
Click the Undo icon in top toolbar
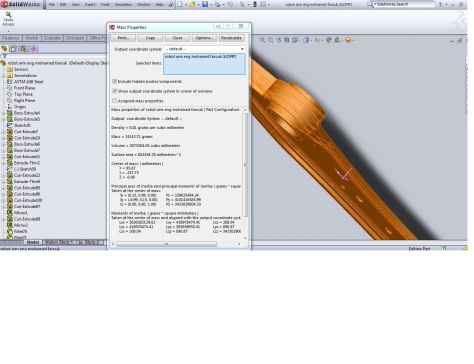coord(230,4)
